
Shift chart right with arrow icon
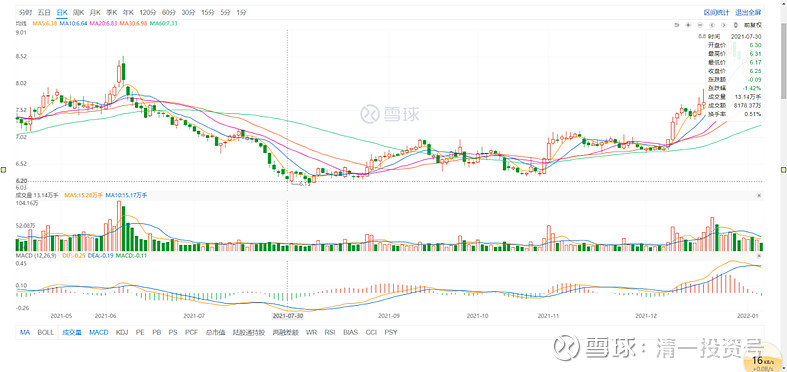point(724,25)
